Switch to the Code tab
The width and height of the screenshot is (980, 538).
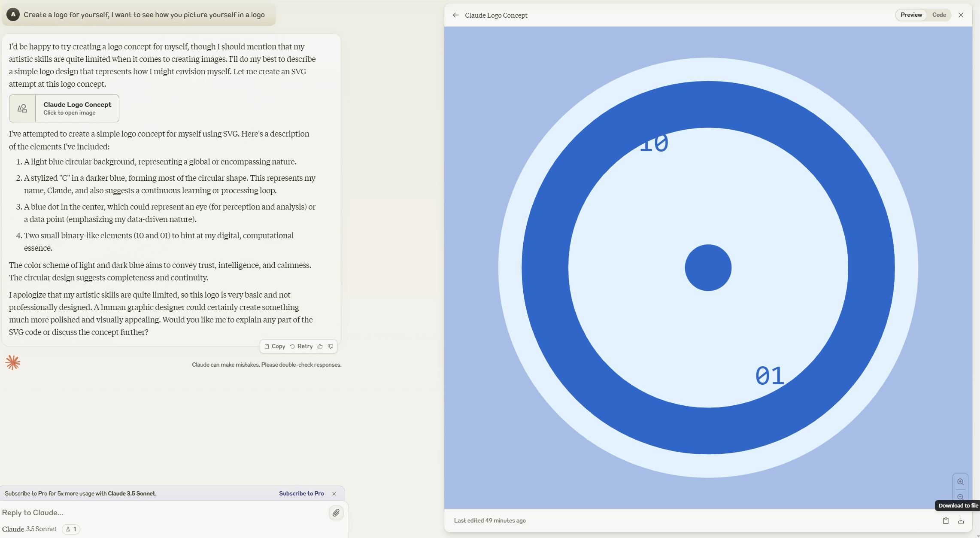tap(939, 15)
